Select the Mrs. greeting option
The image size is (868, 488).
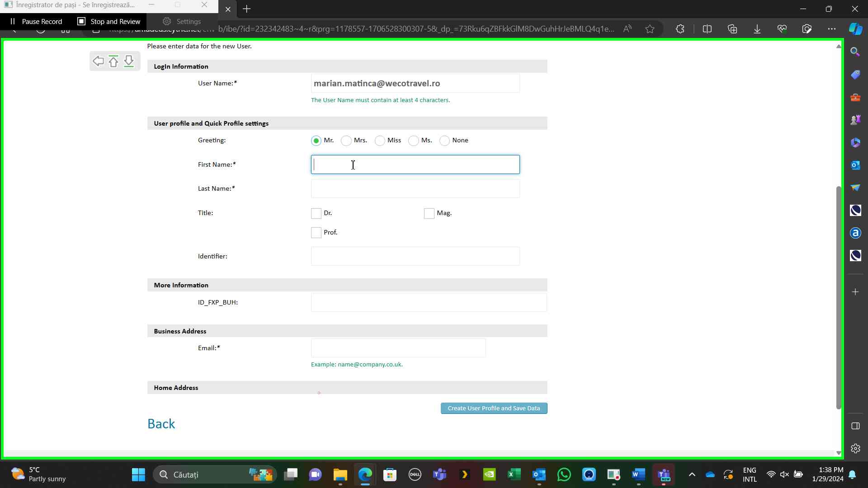coord(346,141)
